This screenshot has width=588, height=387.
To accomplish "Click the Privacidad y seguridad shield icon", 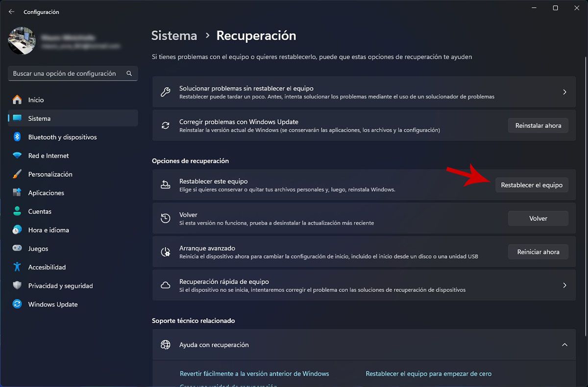I will 17,286.
